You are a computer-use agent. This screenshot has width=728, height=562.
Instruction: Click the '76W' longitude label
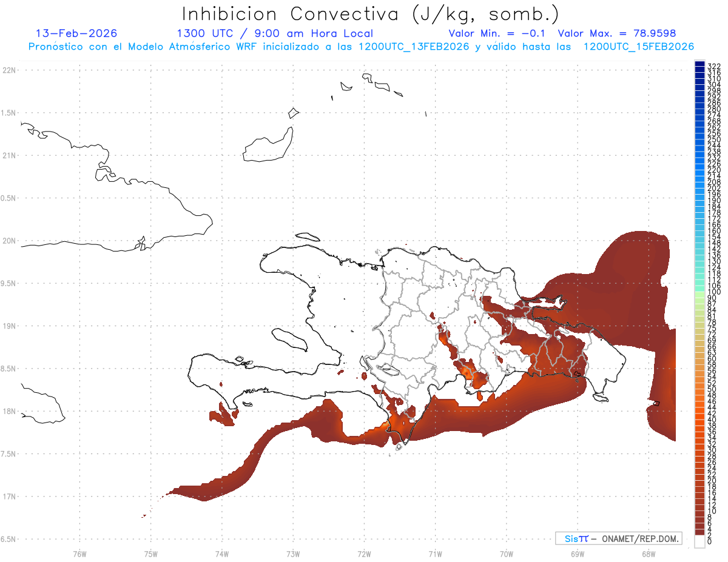[x=79, y=554]
